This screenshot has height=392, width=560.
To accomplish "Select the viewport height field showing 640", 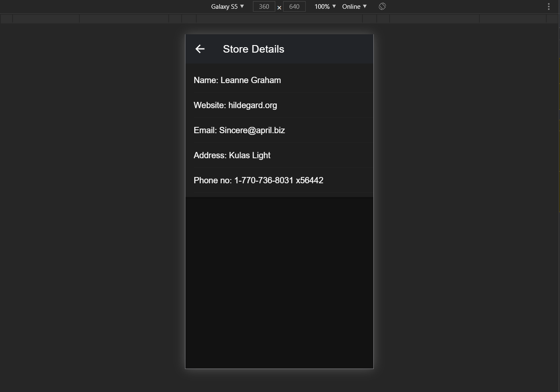I will tap(294, 6).
